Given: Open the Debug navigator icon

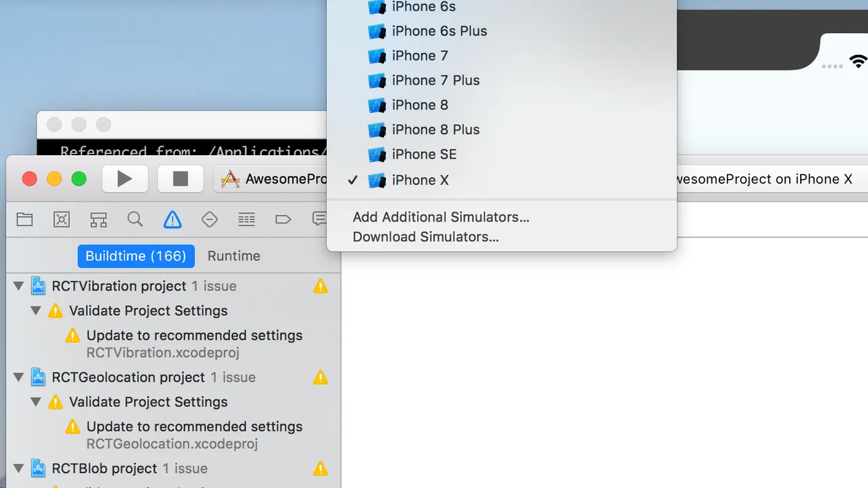Looking at the screenshot, I should coord(247,219).
